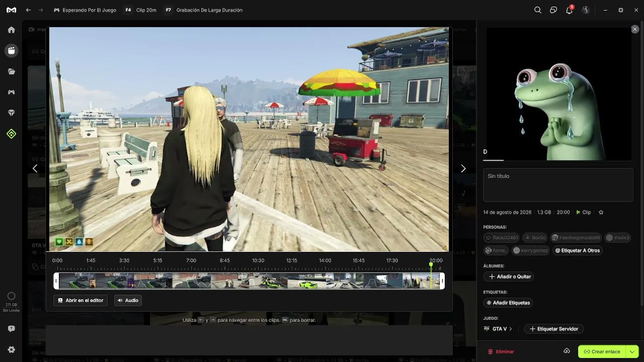Click Etiquetar A Otros button
Image resolution: width=644 pixels, height=362 pixels.
tap(577, 250)
